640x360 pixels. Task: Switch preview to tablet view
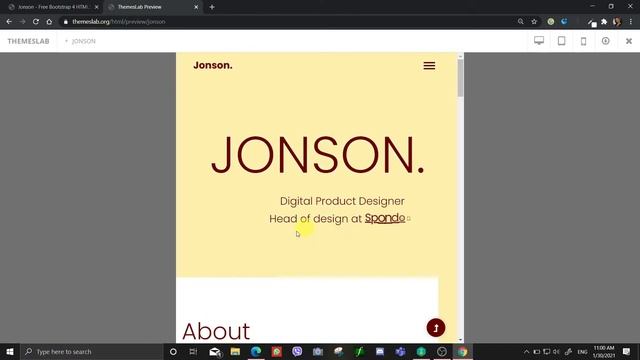point(562,41)
